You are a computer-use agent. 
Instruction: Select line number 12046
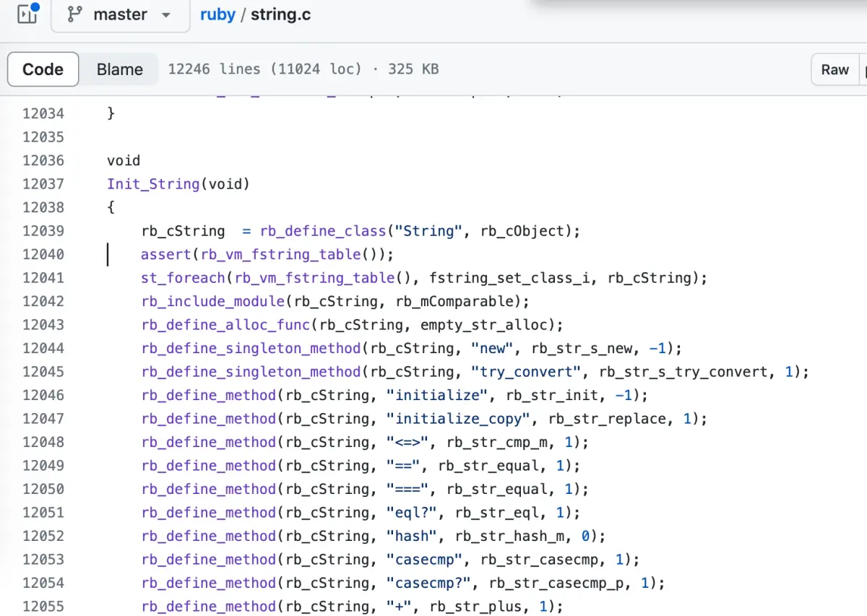click(x=43, y=395)
